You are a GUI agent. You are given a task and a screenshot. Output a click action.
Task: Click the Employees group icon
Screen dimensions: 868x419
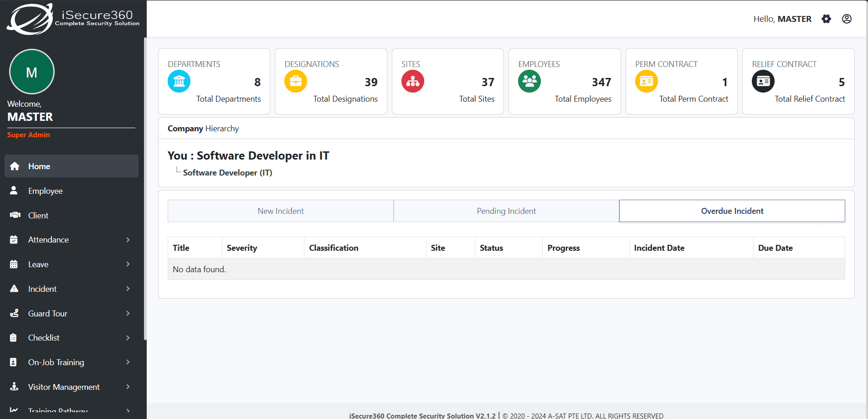pyautogui.click(x=529, y=82)
